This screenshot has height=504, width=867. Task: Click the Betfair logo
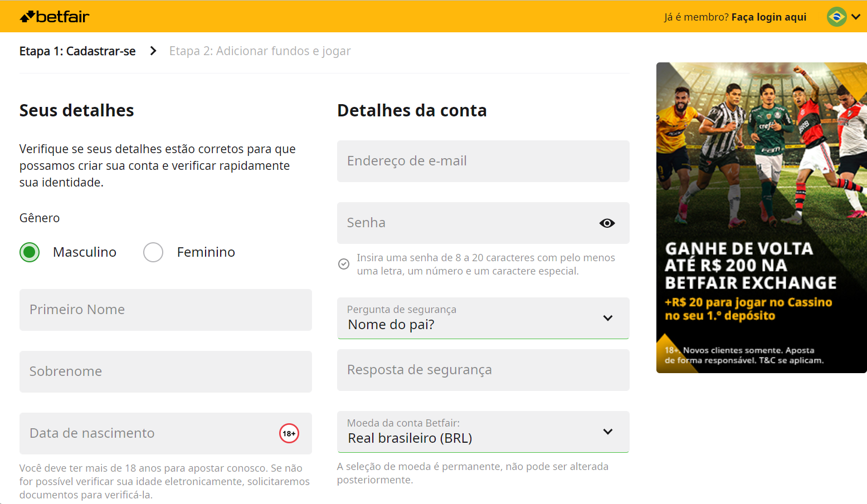point(55,17)
